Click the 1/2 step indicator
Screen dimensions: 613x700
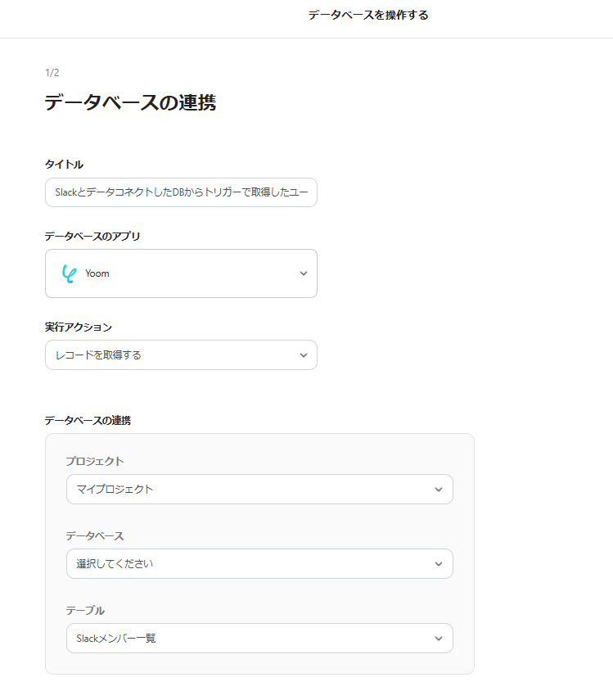(x=52, y=73)
